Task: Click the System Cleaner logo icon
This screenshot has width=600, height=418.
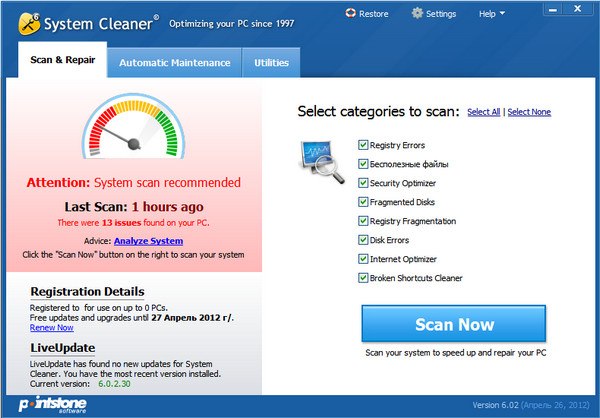Action: pyautogui.click(x=27, y=22)
